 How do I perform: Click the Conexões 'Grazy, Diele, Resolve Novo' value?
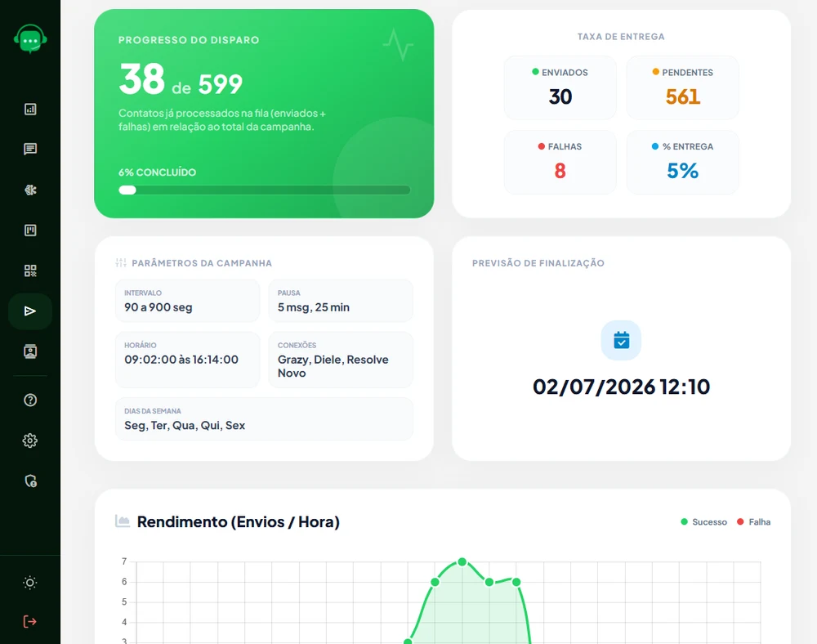[333, 366]
